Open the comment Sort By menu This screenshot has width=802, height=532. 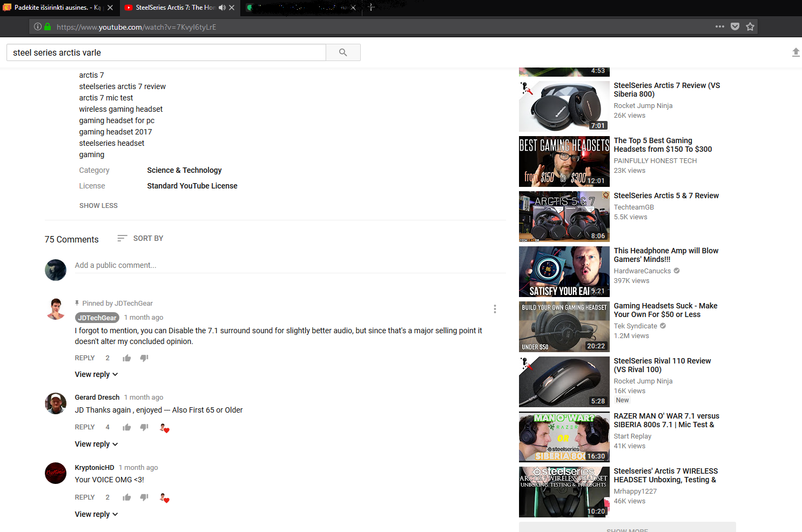coord(140,238)
